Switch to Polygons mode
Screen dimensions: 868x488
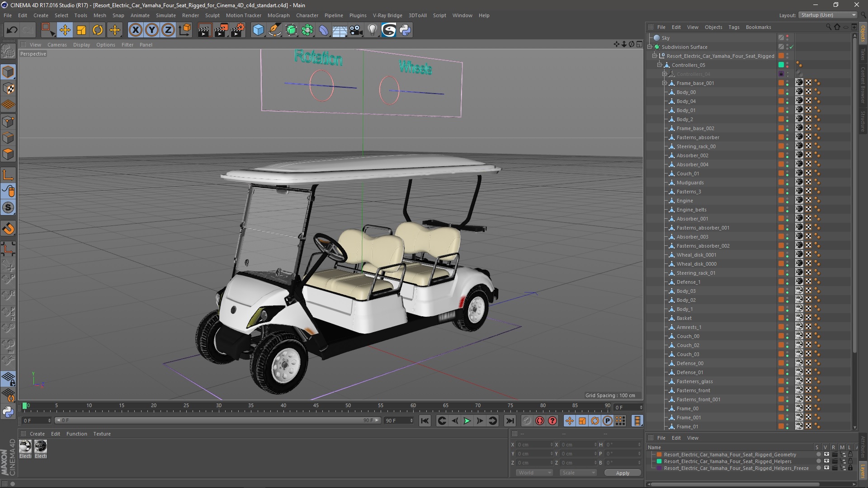(8, 155)
